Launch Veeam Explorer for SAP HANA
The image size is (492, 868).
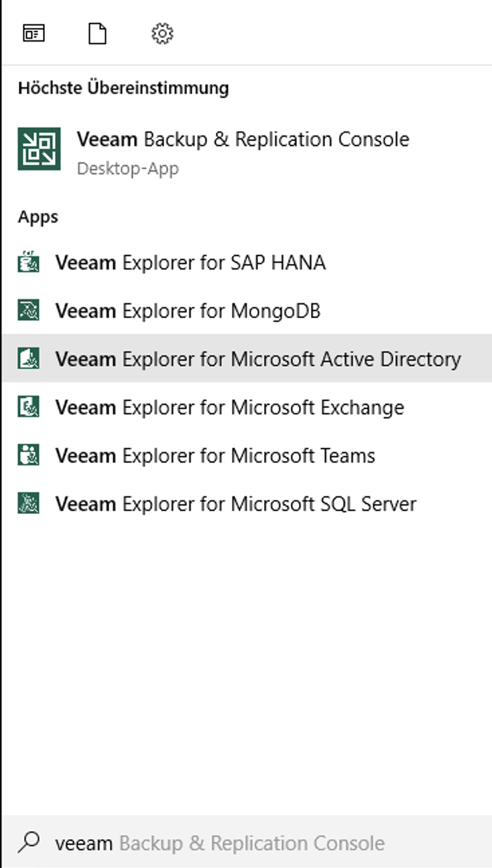[x=190, y=262]
